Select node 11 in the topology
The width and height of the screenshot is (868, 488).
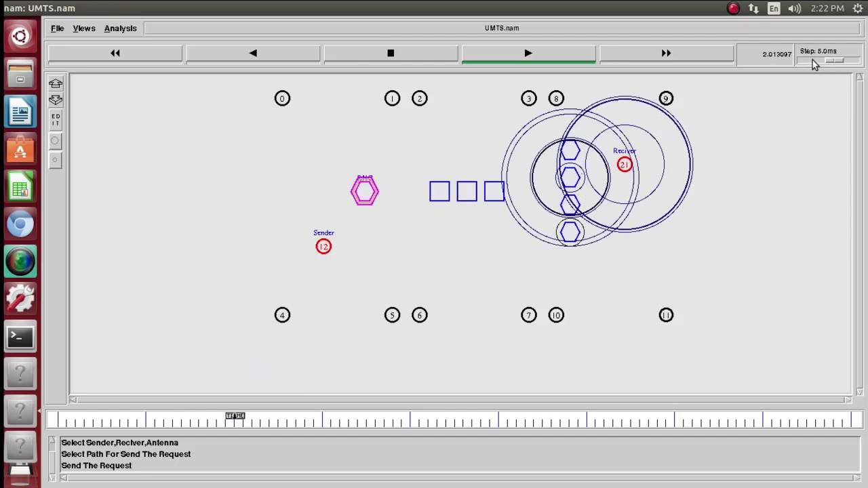[x=666, y=315]
